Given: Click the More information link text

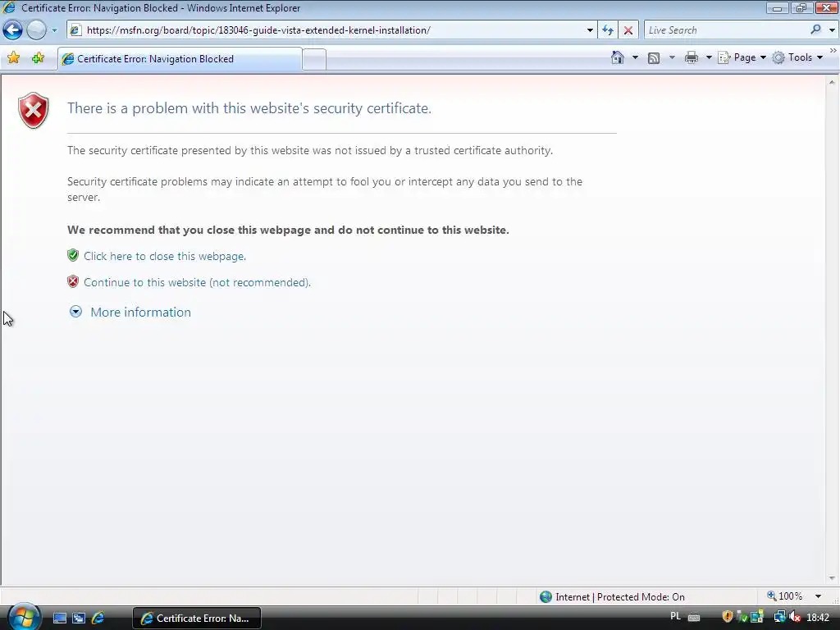Looking at the screenshot, I should coord(140,313).
